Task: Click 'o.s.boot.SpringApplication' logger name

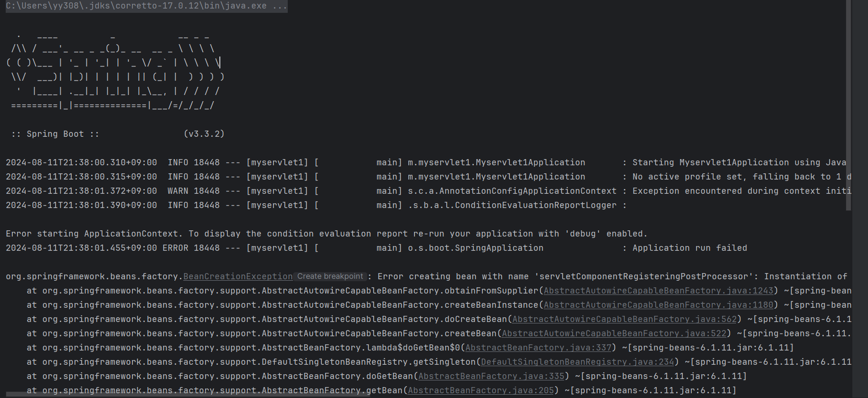Action: [x=476, y=248]
